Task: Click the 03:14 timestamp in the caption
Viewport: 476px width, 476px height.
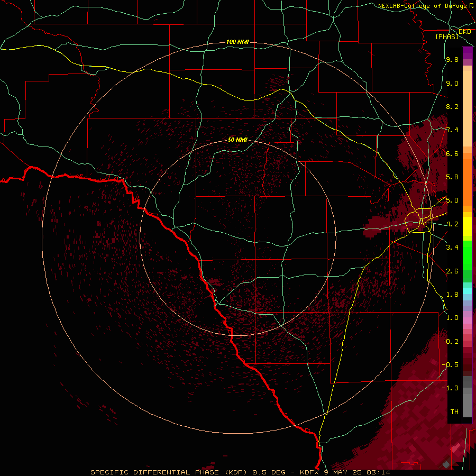Action: click(379, 472)
